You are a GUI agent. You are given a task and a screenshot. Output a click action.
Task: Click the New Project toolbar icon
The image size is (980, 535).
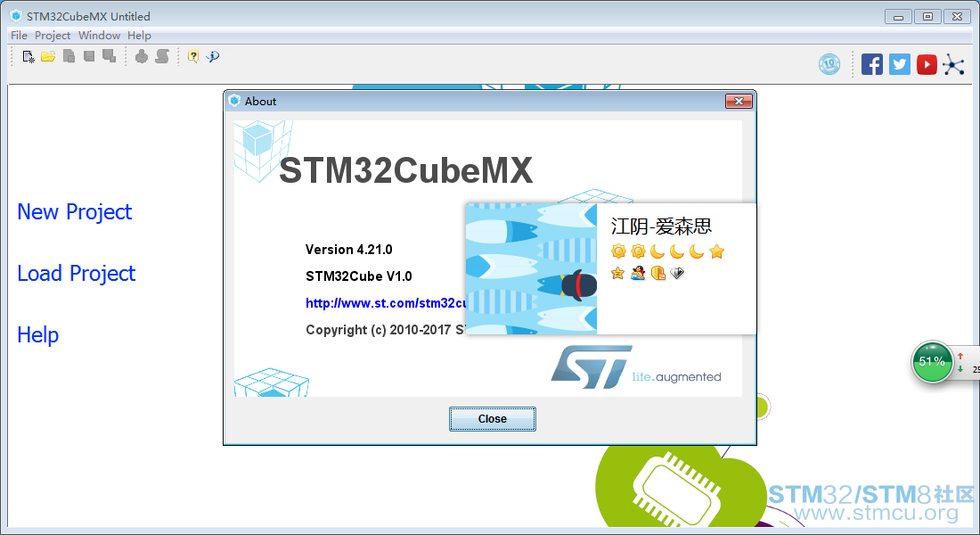point(29,57)
